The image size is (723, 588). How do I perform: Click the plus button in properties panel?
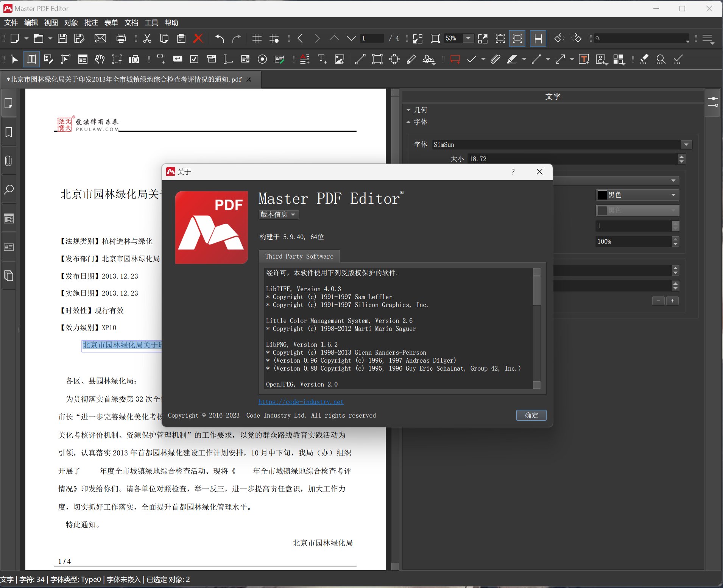point(672,301)
